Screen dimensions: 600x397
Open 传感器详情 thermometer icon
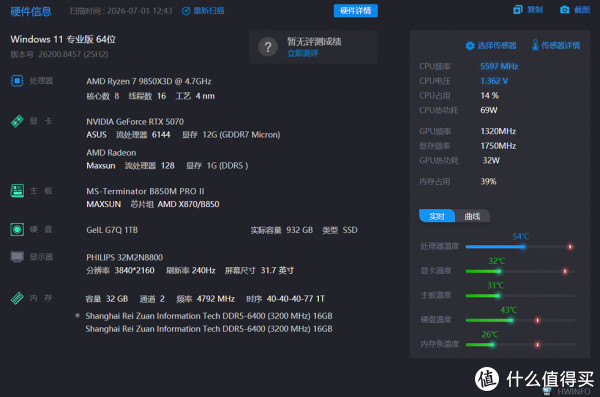coord(535,45)
